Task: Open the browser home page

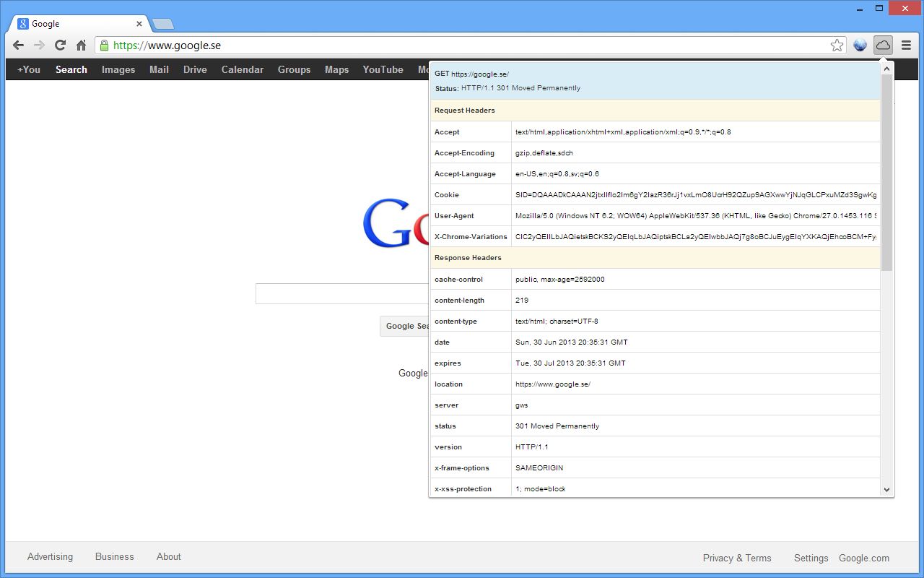Action: [x=82, y=45]
